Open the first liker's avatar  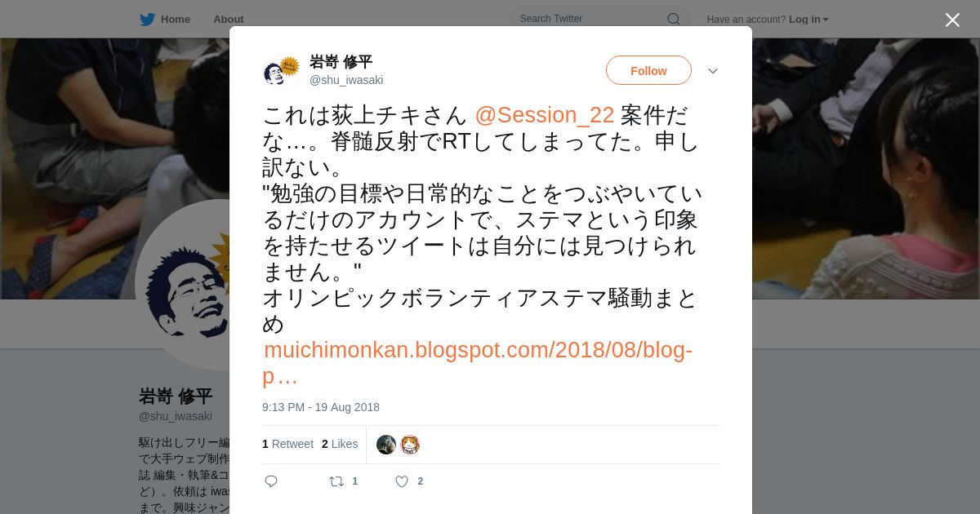coord(386,445)
